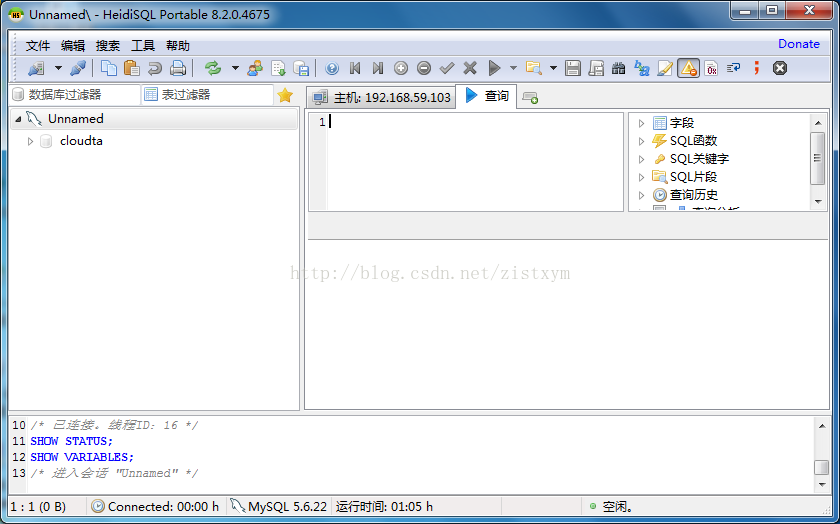
Task: Click the cancel editing X icon
Action: 470,68
